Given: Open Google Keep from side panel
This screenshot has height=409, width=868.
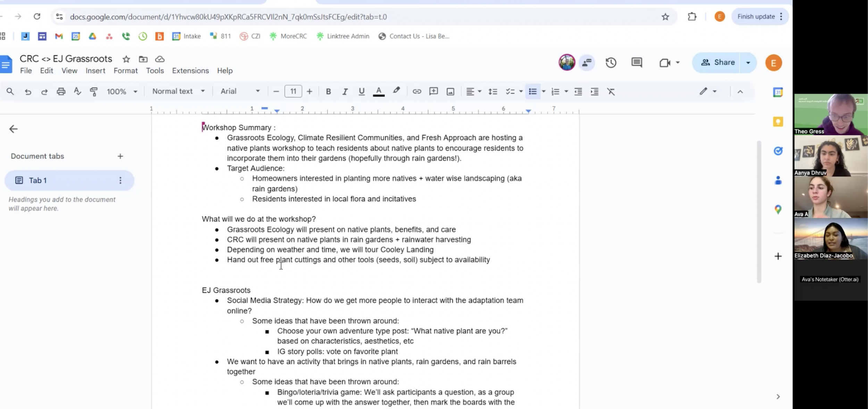Looking at the screenshot, I should tap(778, 122).
